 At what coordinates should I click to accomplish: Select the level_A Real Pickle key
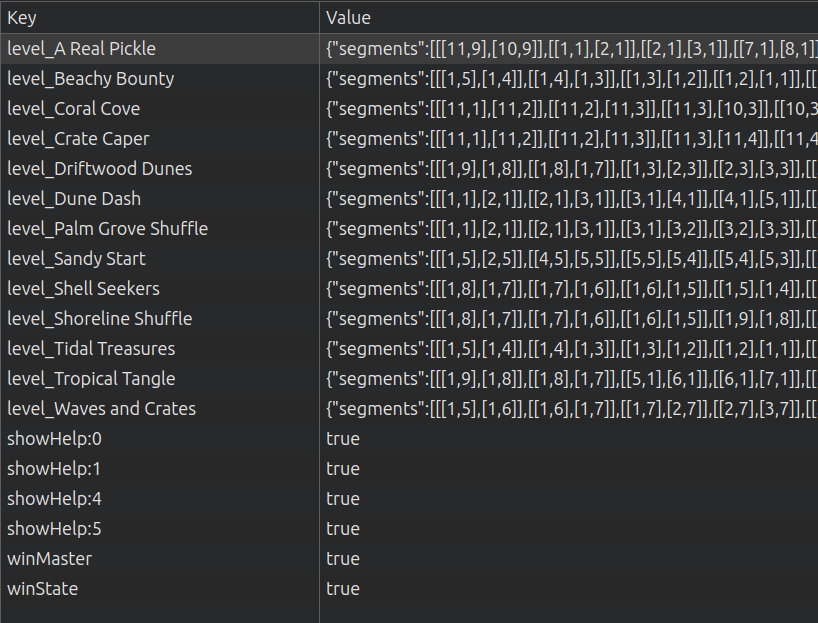tap(82, 48)
